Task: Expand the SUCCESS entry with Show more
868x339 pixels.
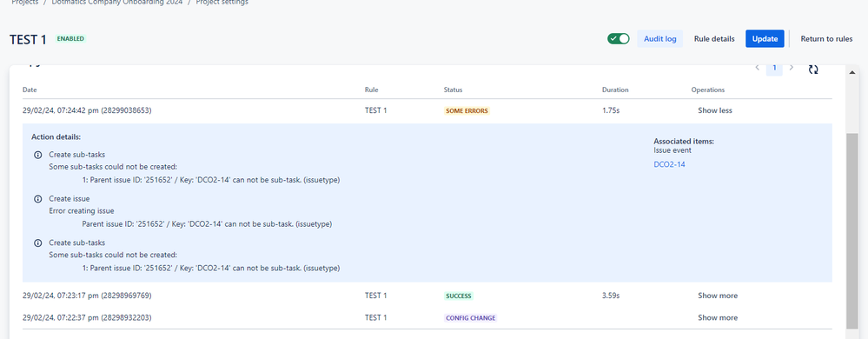Action: [x=718, y=296]
